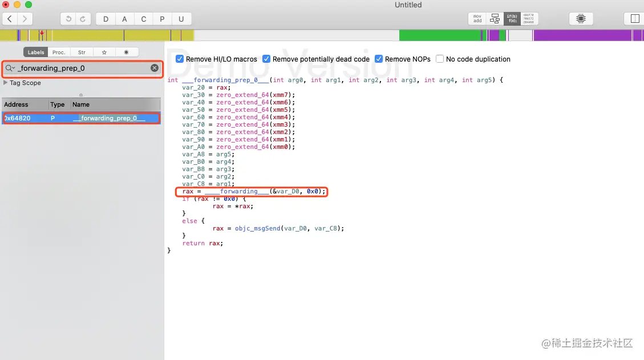Toggle the right inspector sidebar
This screenshot has height=360, width=644.
pos(634,18)
